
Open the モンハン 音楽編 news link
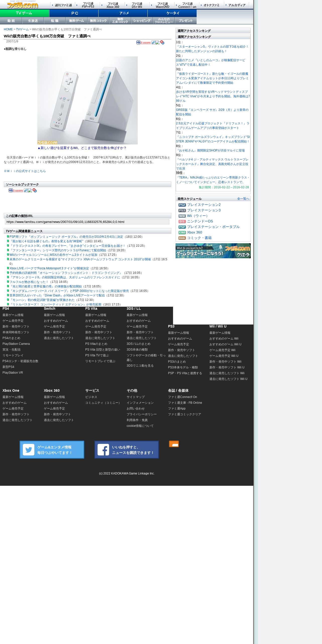[42, 300]
